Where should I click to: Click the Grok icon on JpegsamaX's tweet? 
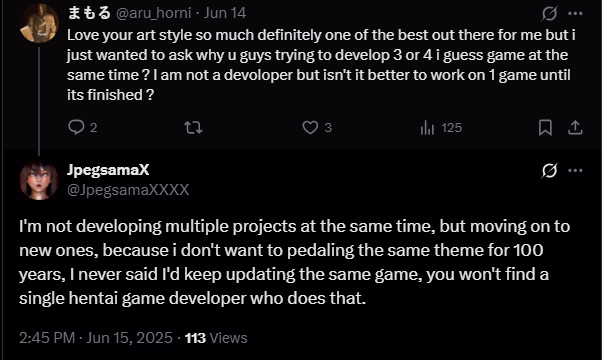(x=549, y=170)
